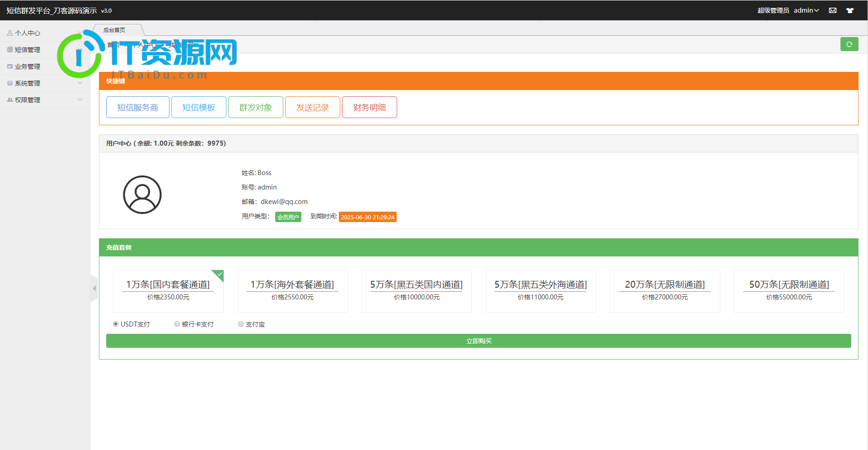Viewport: 868px width, 450px height.
Task: Open 业务管理 sidebar menu
Action: pyautogui.click(x=45, y=66)
